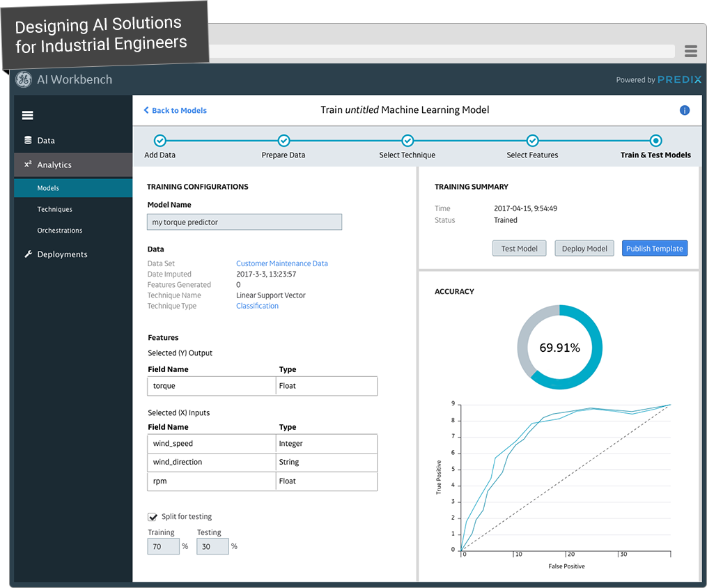Click the Model Name input field
707x588 pixels.
pyautogui.click(x=244, y=222)
